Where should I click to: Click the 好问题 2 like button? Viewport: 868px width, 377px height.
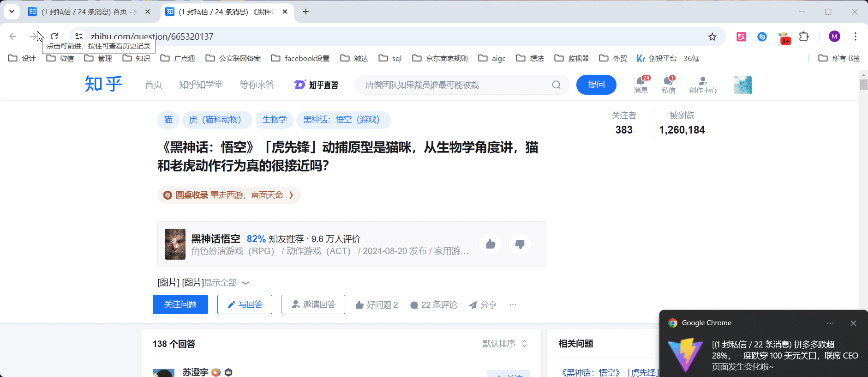(x=377, y=304)
